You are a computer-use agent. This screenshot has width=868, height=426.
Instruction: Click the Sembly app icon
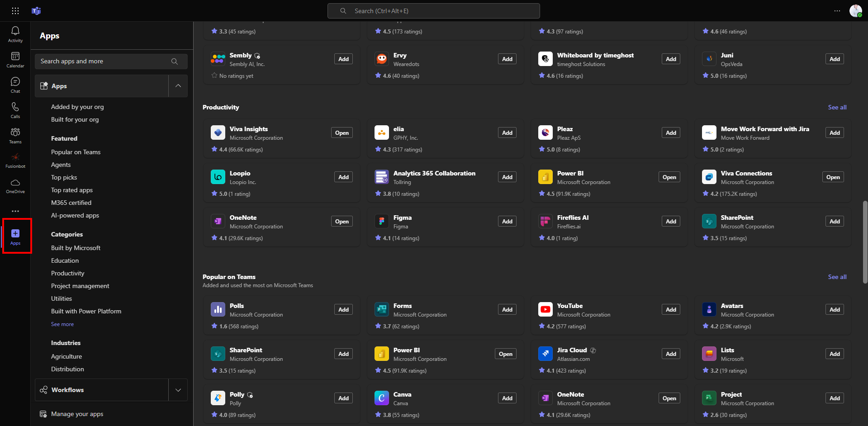tap(218, 59)
